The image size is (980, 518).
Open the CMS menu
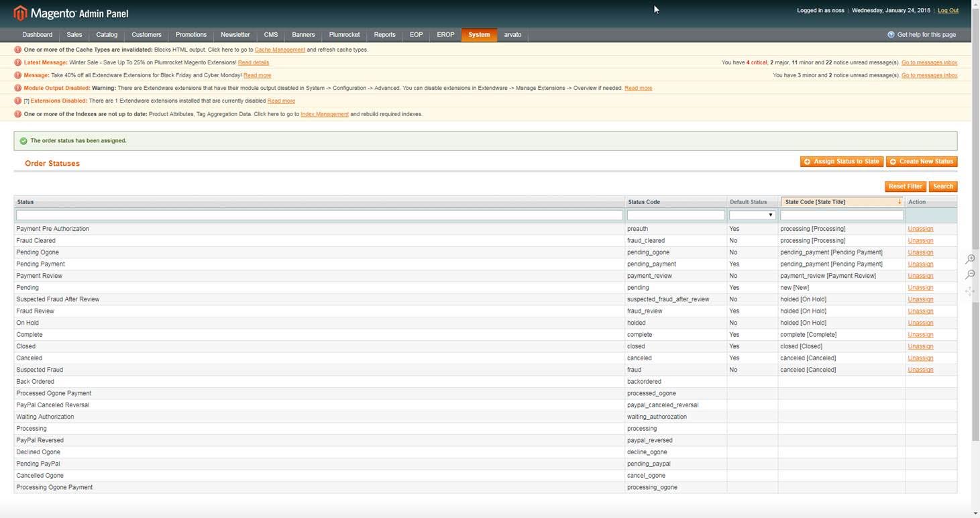tap(271, 34)
